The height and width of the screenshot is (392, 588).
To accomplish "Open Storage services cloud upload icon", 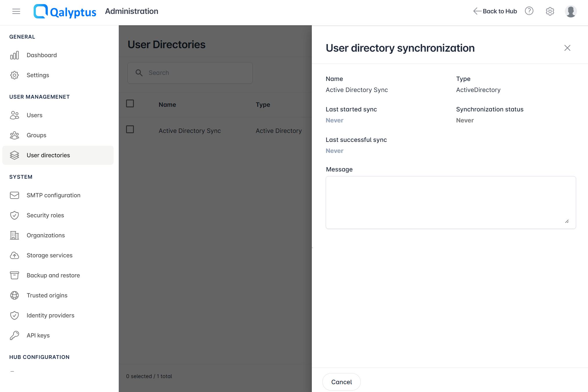I will pyautogui.click(x=14, y=255).
